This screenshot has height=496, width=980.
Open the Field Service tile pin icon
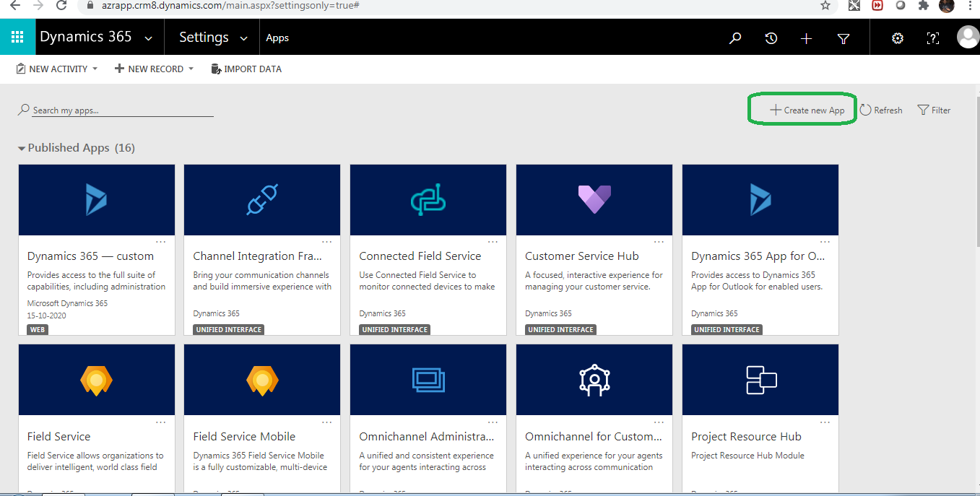pyautogui.click(x=97, y=379)
